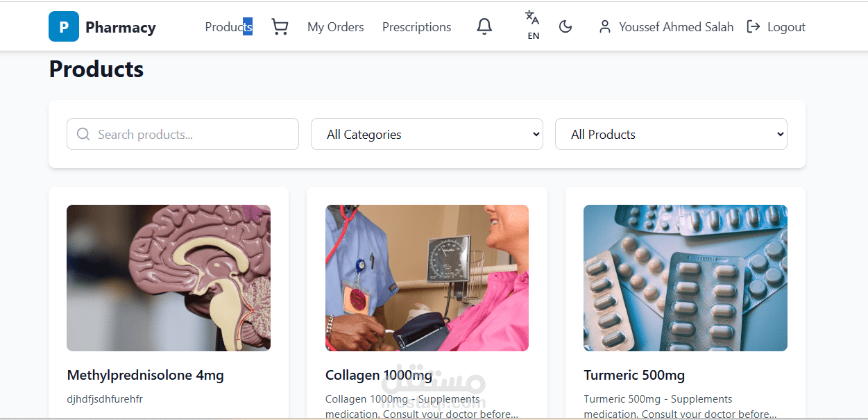868x420 pixels.
Task: Expand the All Products dropdown
Action: coord(671,134)
